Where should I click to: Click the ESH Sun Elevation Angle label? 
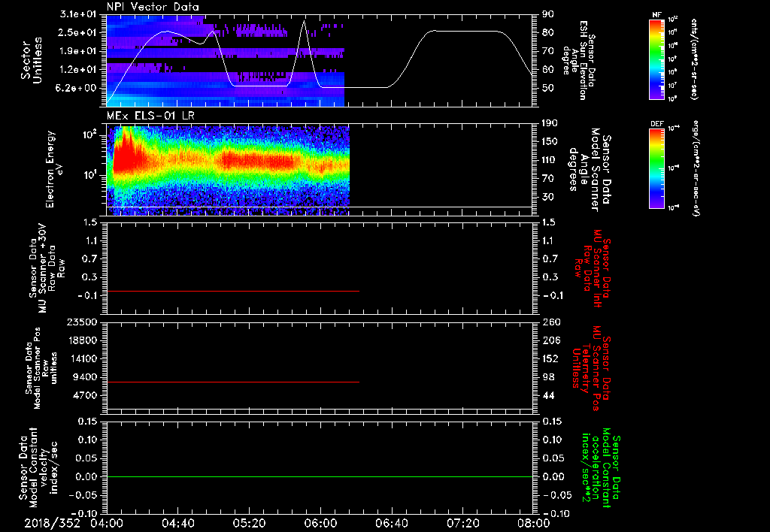pos(579,60)
